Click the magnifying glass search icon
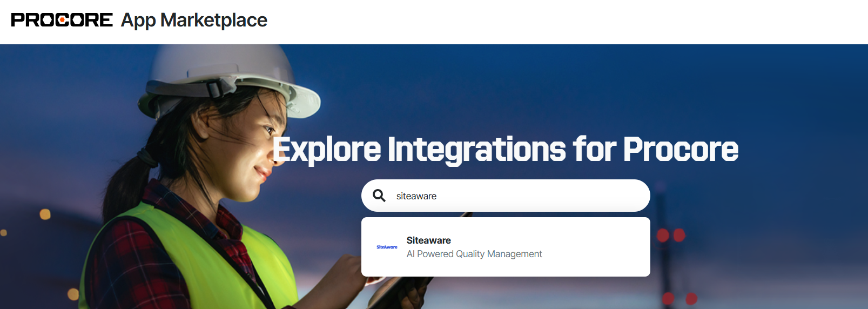The image size is (868, 309). coord(379,196)
